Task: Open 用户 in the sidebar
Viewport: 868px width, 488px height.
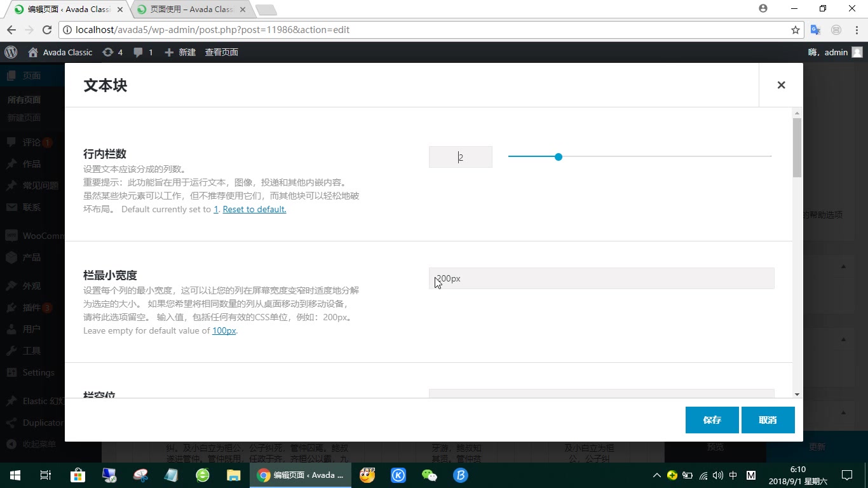Action: click(32, 329)
